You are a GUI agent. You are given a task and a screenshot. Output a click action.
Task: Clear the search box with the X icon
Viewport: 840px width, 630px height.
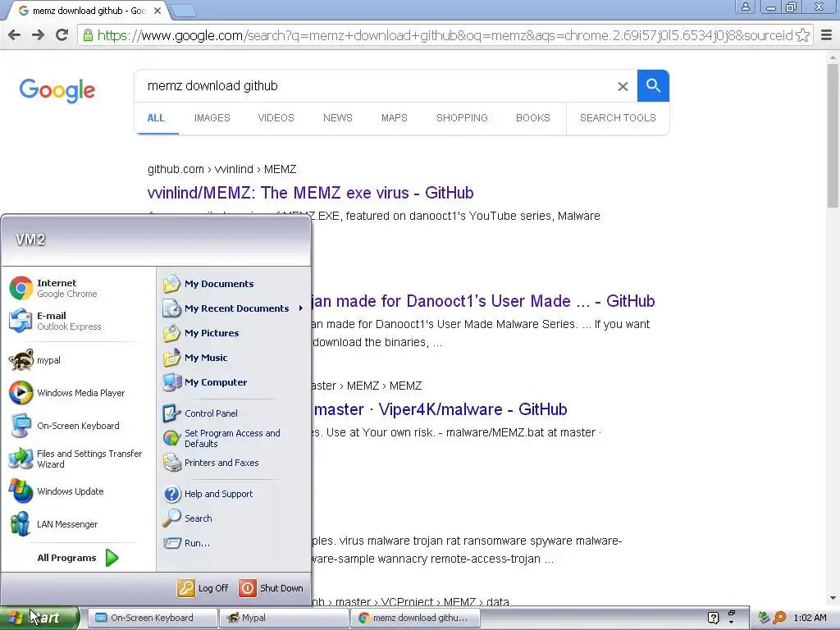tap(623, 86)
